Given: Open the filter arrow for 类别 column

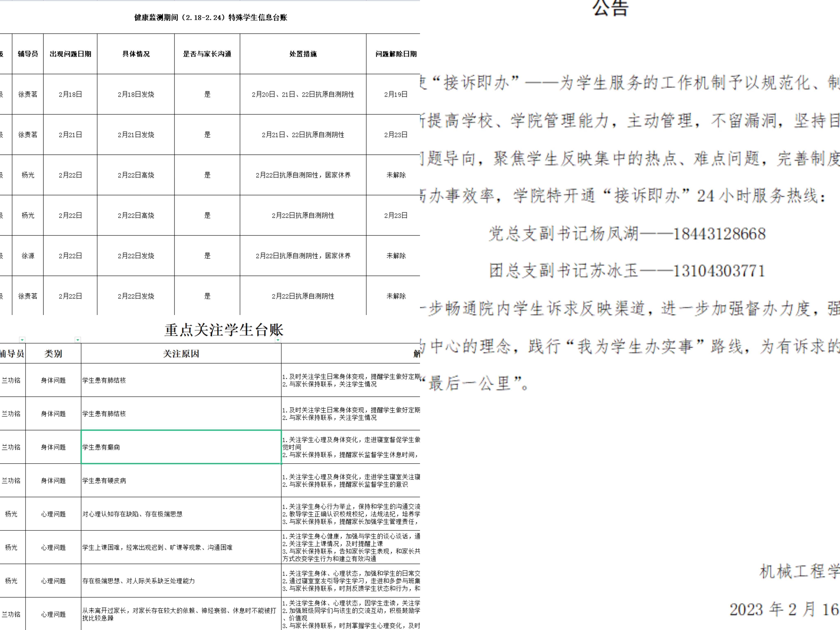Looking at the screenshot, I should pyautogui.click(x=78, y=340).
